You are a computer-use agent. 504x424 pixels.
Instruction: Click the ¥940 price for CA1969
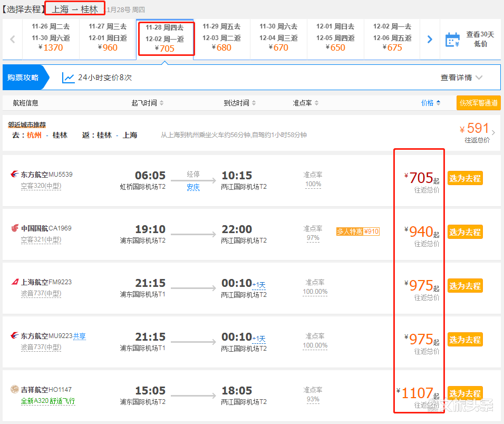421,232
